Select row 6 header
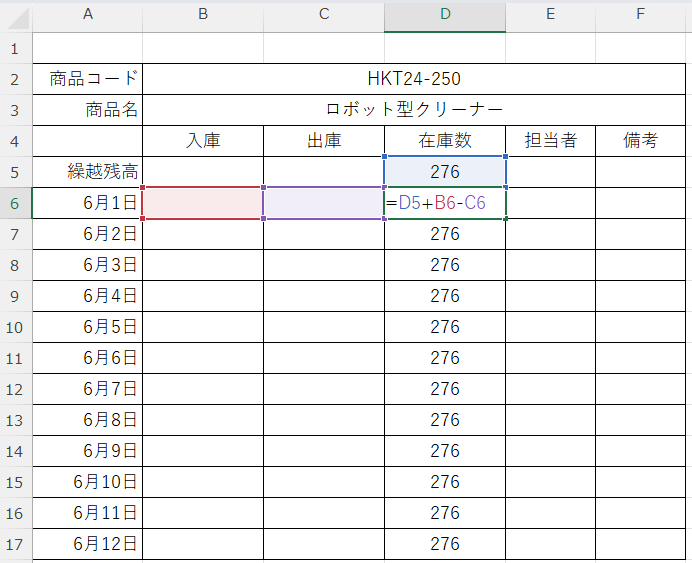692x563 pixels. 15,203
